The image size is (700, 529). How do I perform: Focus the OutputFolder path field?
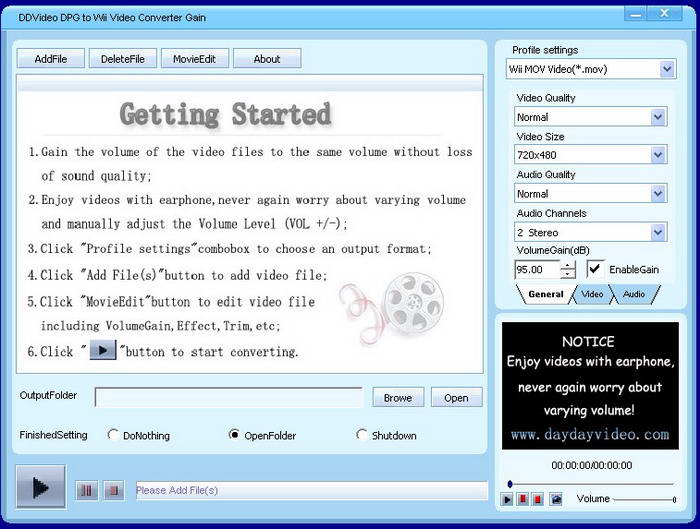pyautogui.click(x=229, y=397)
